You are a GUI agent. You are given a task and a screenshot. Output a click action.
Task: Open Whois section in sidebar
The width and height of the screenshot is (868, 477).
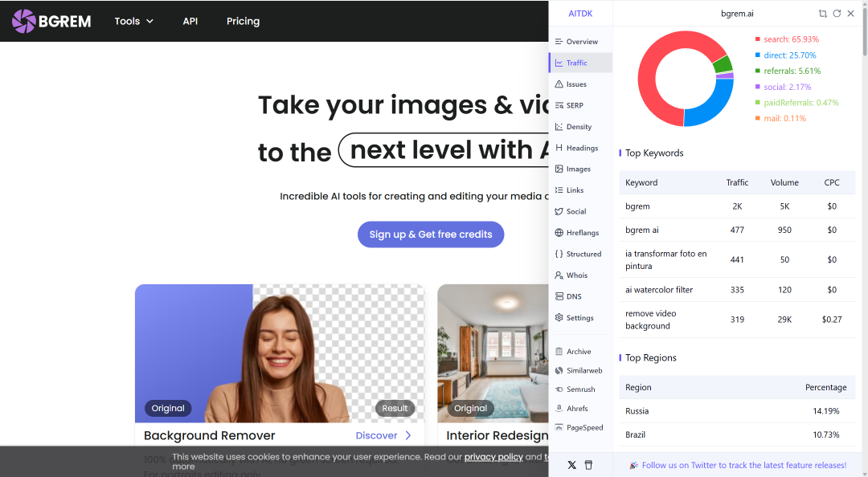point(580,275)
